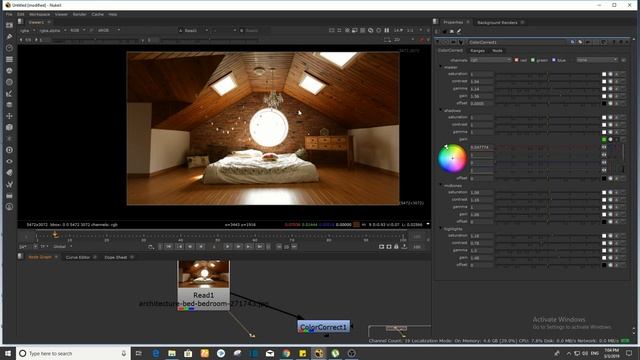
Task: Open the Windows Start menu
Action: point(8,353)
